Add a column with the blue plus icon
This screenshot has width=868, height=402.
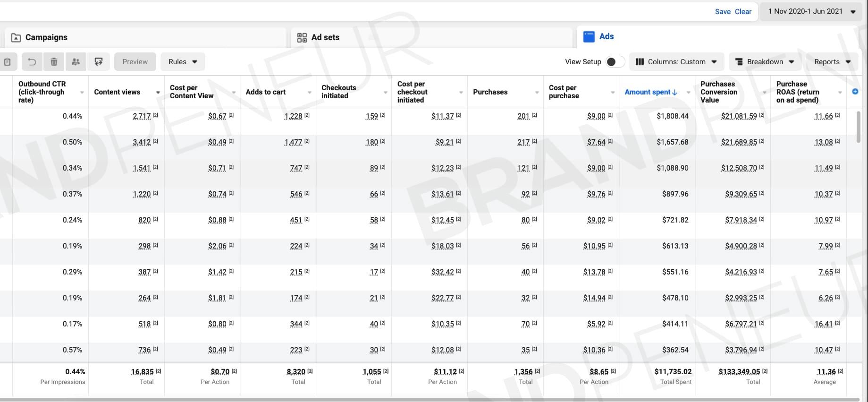855,92
